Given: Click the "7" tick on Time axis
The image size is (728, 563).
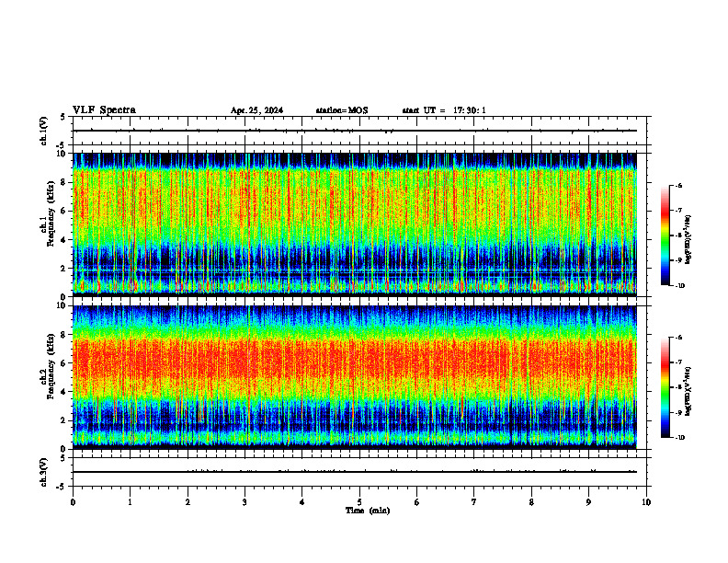Looking at the screenshot, I should tap(474, 502).
